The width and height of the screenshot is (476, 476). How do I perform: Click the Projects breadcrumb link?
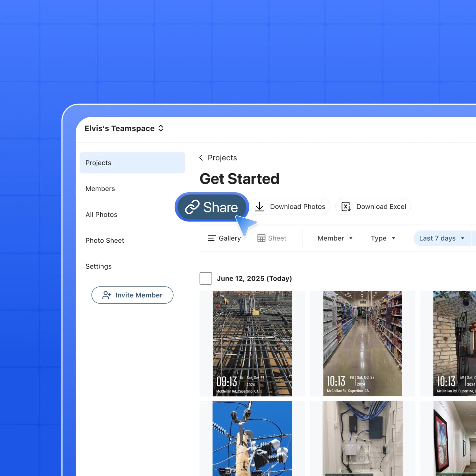click(x=222, y=158)
